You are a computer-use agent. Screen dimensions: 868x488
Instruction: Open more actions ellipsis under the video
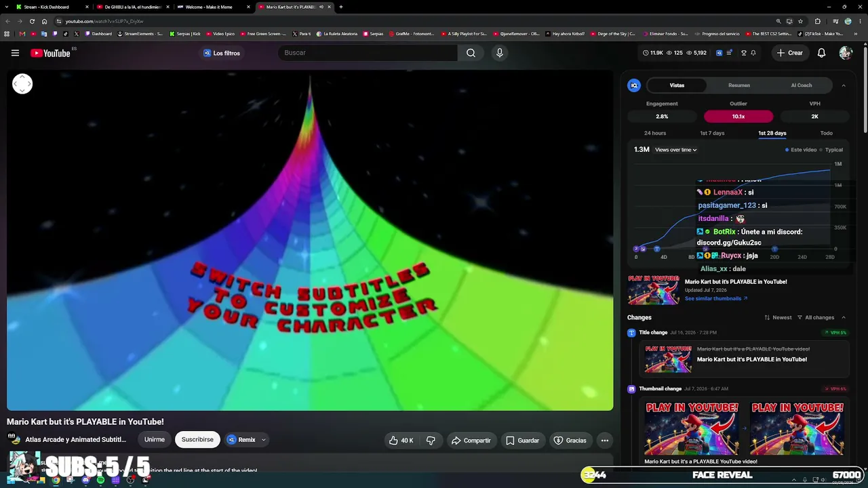coord(605,441)
